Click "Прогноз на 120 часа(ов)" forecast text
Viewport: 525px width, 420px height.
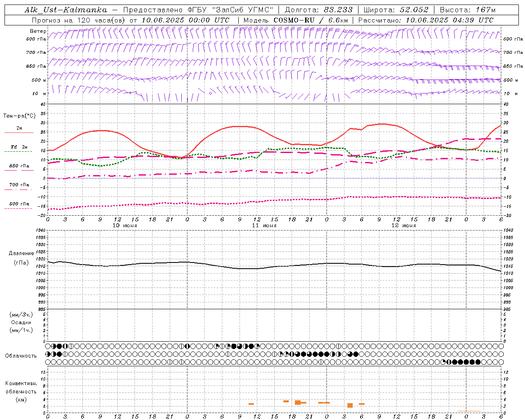pos(79,20)
